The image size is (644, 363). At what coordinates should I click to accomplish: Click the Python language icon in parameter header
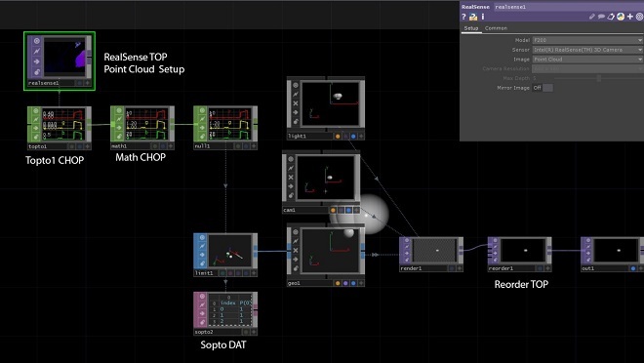point(621,17)
